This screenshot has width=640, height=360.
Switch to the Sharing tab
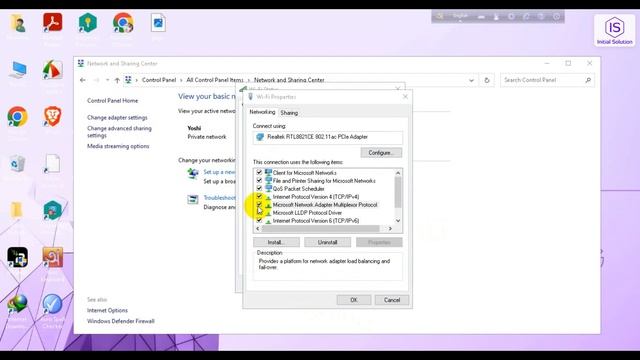(x=289, y=113)
